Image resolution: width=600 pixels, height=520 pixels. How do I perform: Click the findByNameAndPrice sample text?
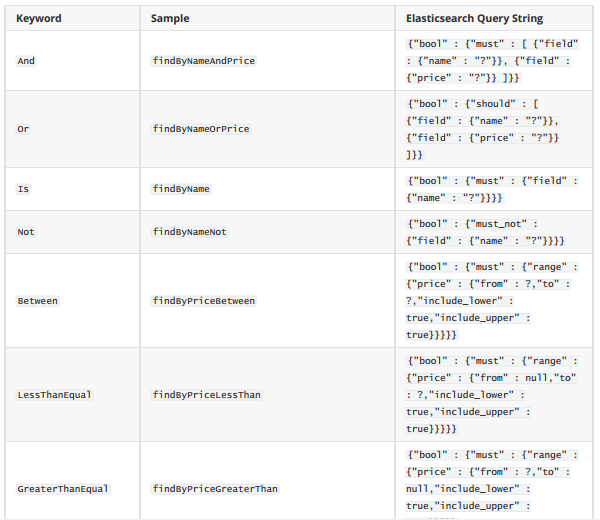pos(204,61)
